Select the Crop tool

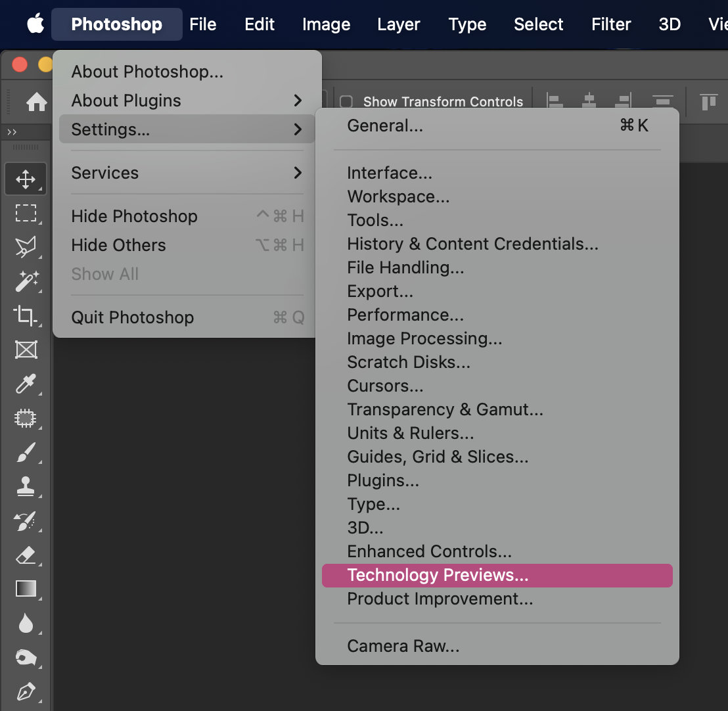coord(26,316)
